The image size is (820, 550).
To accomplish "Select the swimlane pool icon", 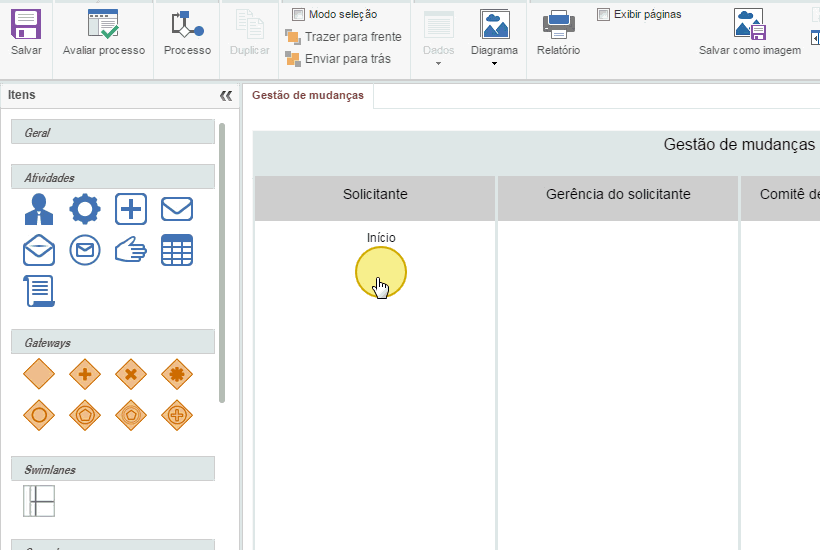I will coord(39,500).
